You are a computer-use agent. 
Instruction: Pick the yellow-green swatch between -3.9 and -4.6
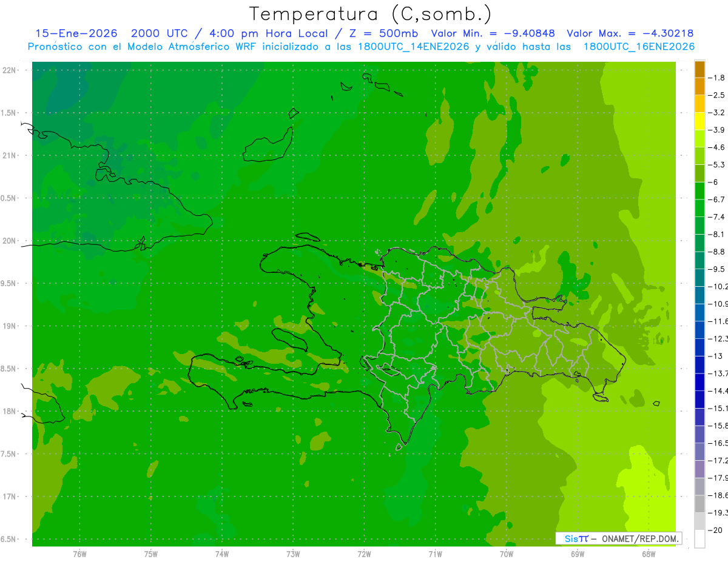click(x=699, y=139)
